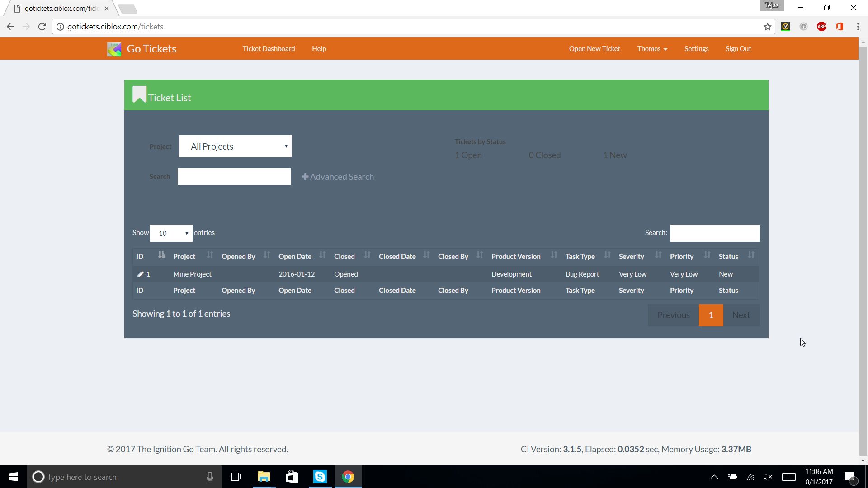Viewport: 868px width, 488px height.
Task: Expand Advanced Search options
Action: click(338, 177)
